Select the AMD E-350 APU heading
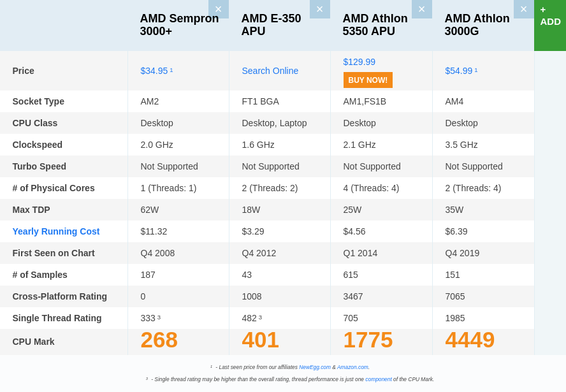 (271, 25)
